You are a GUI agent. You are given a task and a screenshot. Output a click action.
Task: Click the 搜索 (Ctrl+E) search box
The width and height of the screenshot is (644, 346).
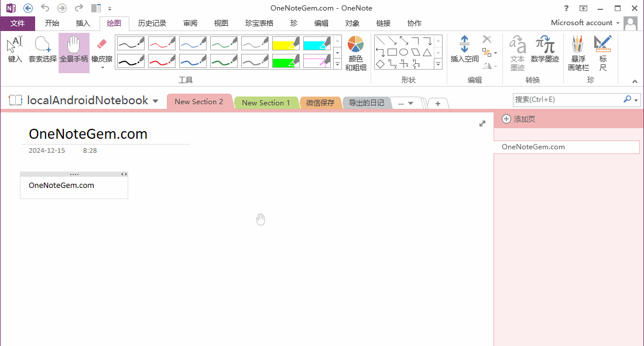(568, 100)
